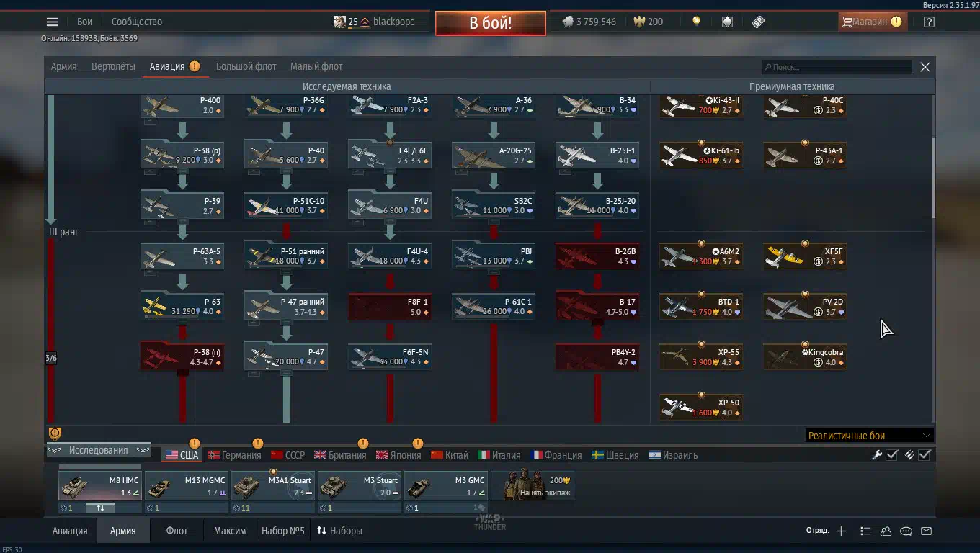Switch to Набор №5 preset

click(282, 531)
